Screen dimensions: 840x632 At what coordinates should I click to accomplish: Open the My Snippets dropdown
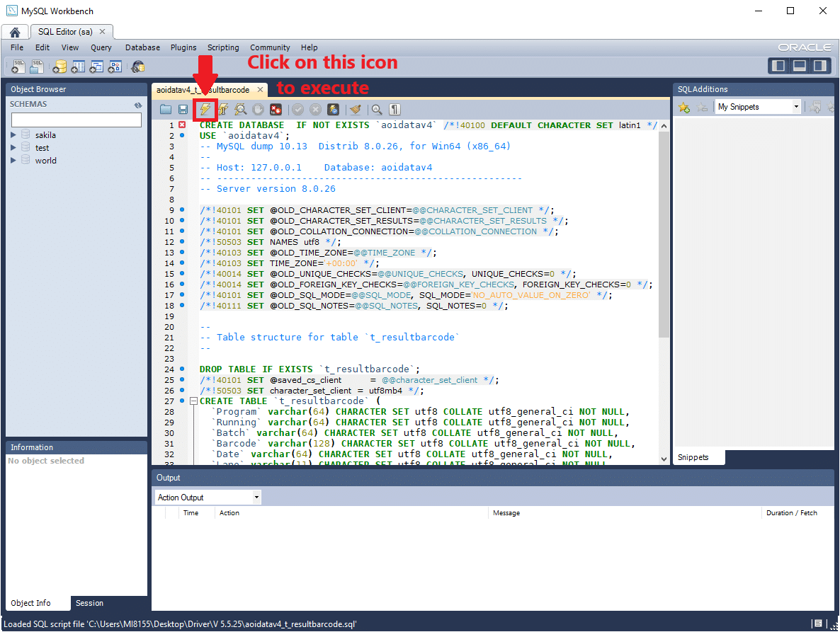796,107
